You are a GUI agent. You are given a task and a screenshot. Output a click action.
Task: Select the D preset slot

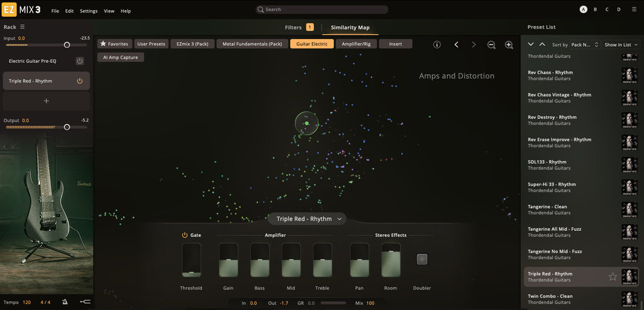619,9
